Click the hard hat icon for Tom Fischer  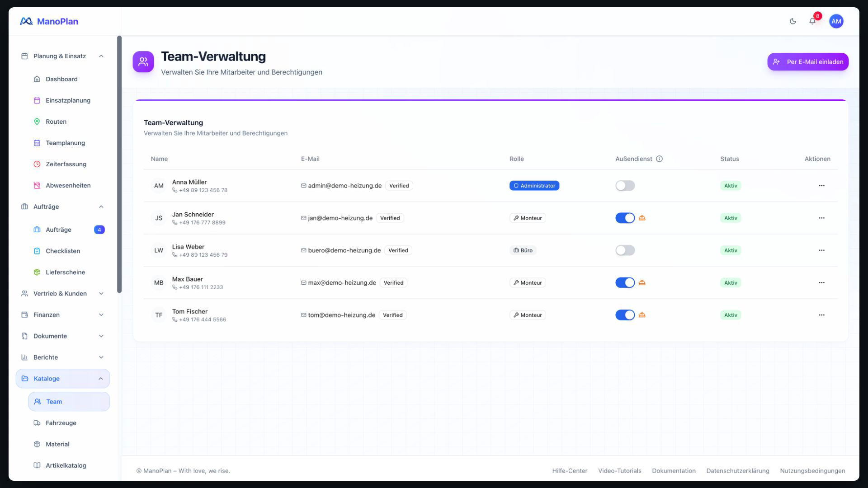pyautogui.click(x=642, y=315)
